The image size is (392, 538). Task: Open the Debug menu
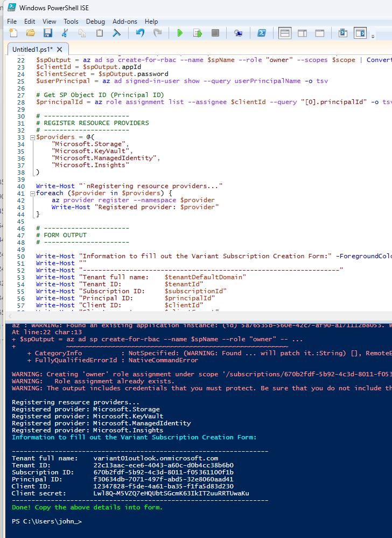(95, 21)
